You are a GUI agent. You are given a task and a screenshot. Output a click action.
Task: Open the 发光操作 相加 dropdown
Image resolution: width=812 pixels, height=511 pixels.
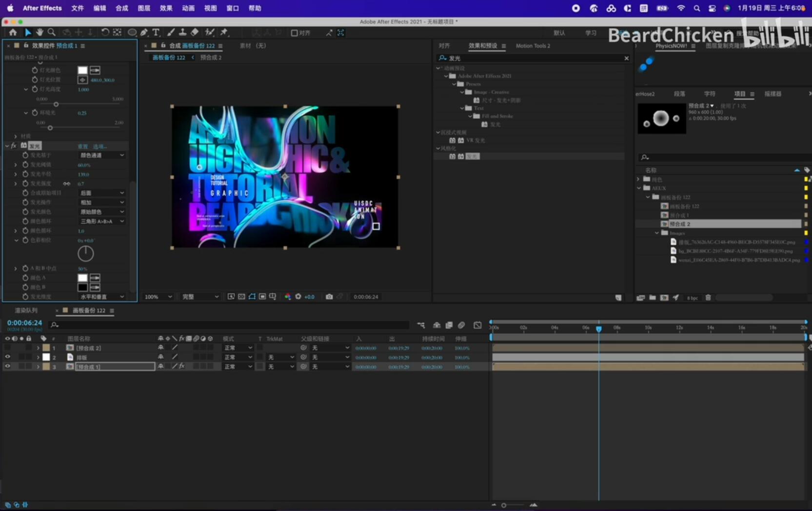(x=101, y=203)
